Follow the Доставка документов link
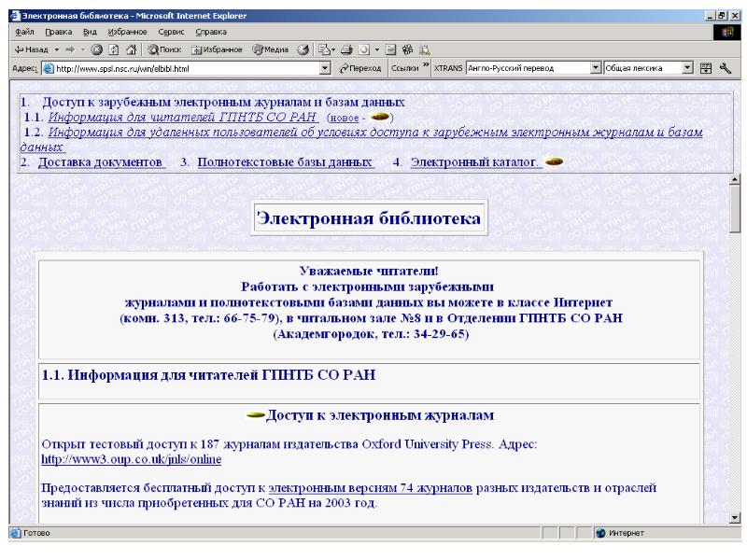The image size is (747, 560). coord(101,162)
